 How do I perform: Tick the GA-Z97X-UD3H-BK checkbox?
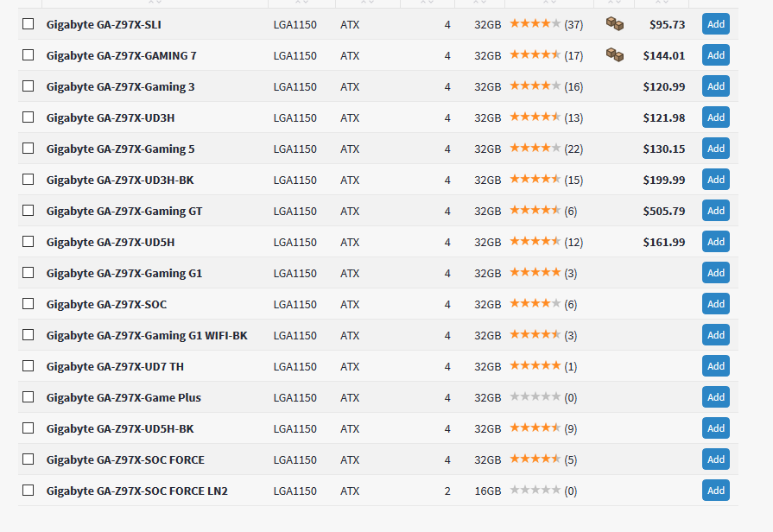click(29, 179)
